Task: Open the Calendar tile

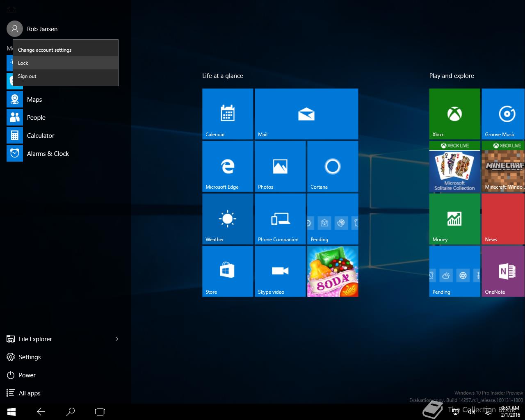Action: [x=228, y=114]
